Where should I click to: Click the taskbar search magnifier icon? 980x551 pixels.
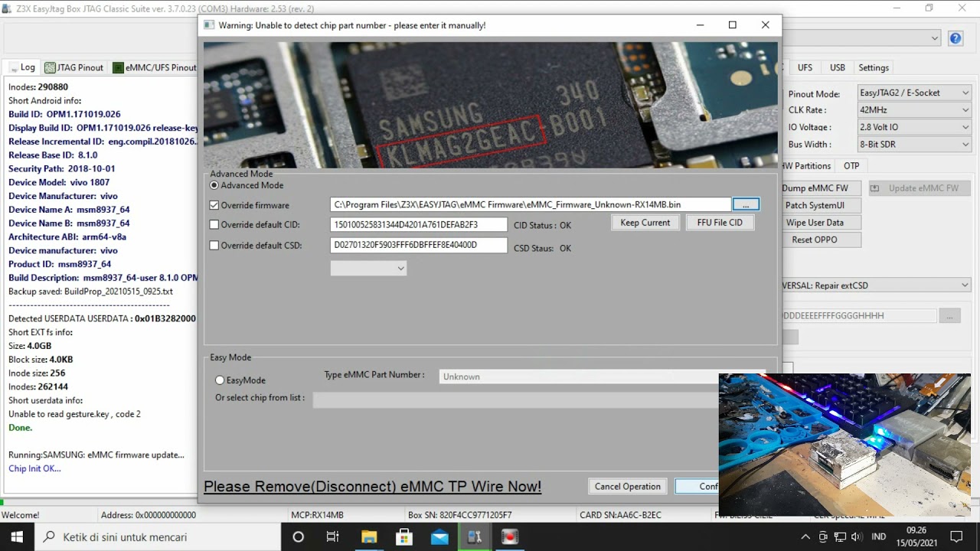click(49, 537)
